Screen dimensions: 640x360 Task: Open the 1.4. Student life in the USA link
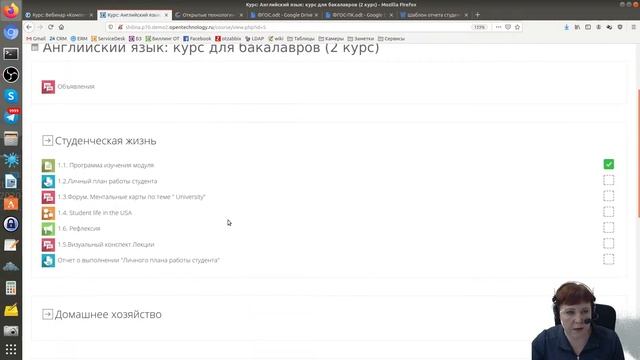95,213
